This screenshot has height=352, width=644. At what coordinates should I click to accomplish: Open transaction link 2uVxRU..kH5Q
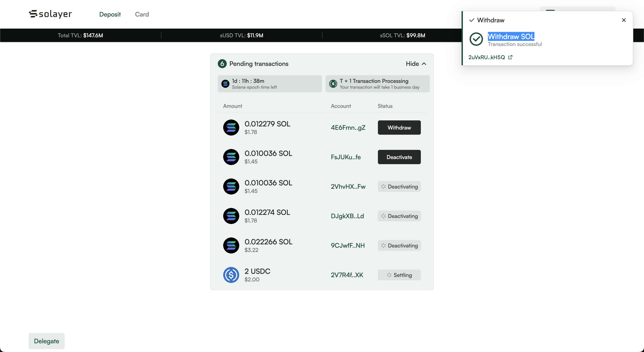[486, 57]
